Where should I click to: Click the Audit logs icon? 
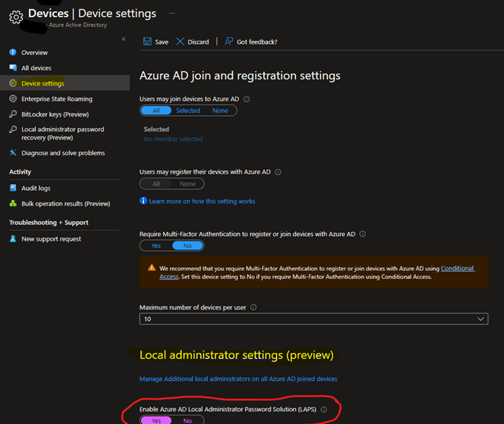point(13,188)
